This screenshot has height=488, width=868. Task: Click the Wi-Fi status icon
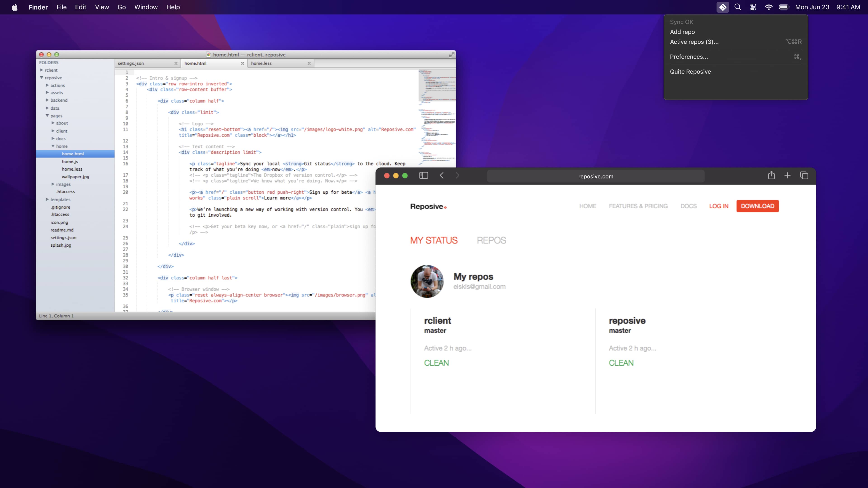(769, 7)
